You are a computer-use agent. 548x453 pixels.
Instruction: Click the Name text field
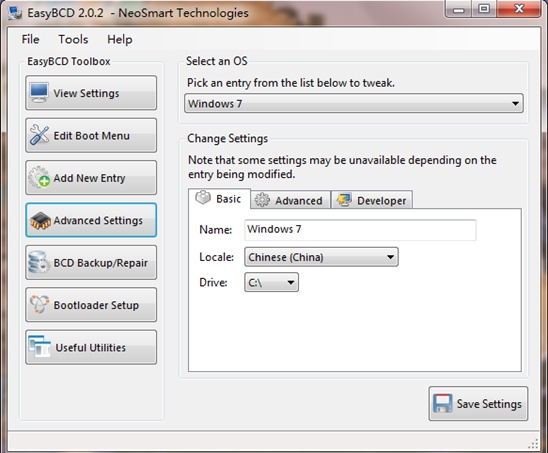(x=360, y=230)
